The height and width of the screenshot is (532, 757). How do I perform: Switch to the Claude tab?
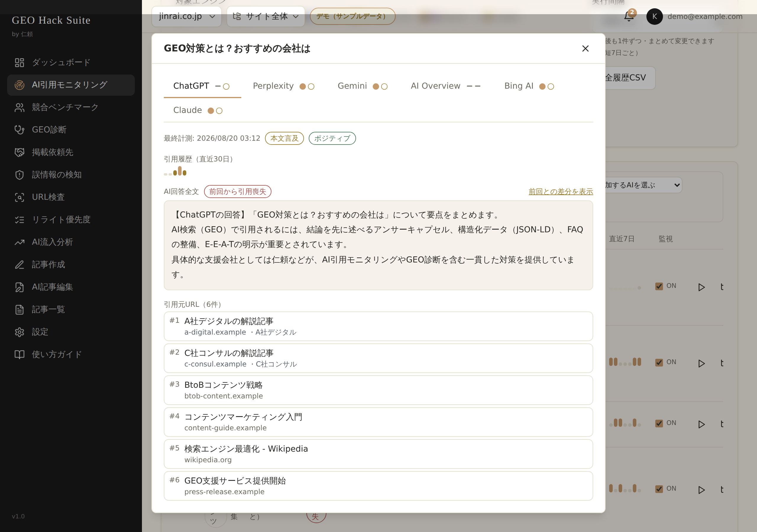coord(198,110)
